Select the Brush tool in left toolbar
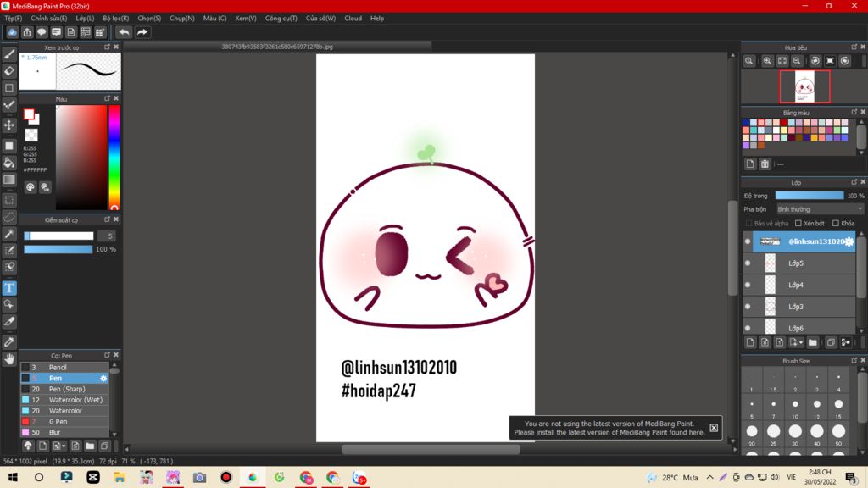868x488 pixels. click(9, 53)
